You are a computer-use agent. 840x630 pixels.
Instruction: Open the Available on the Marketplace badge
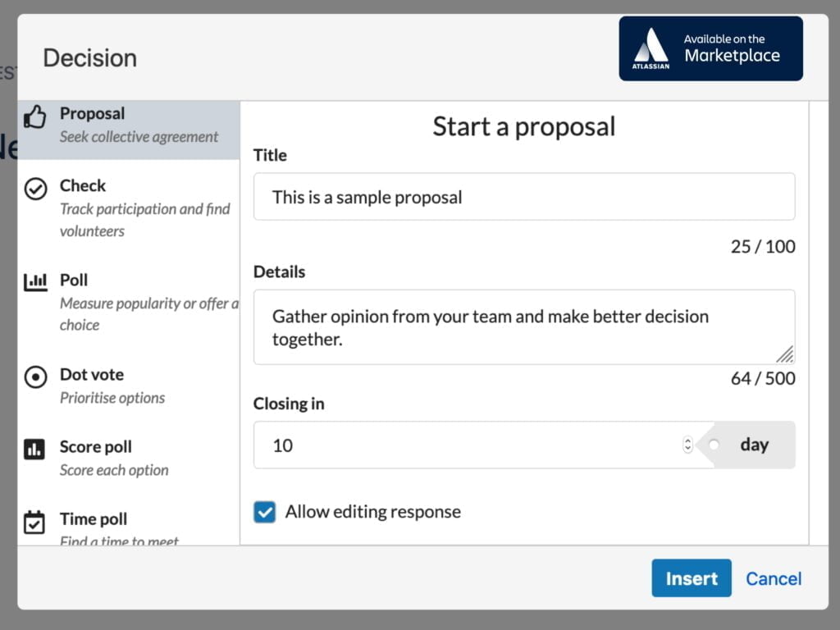point(711,48)
